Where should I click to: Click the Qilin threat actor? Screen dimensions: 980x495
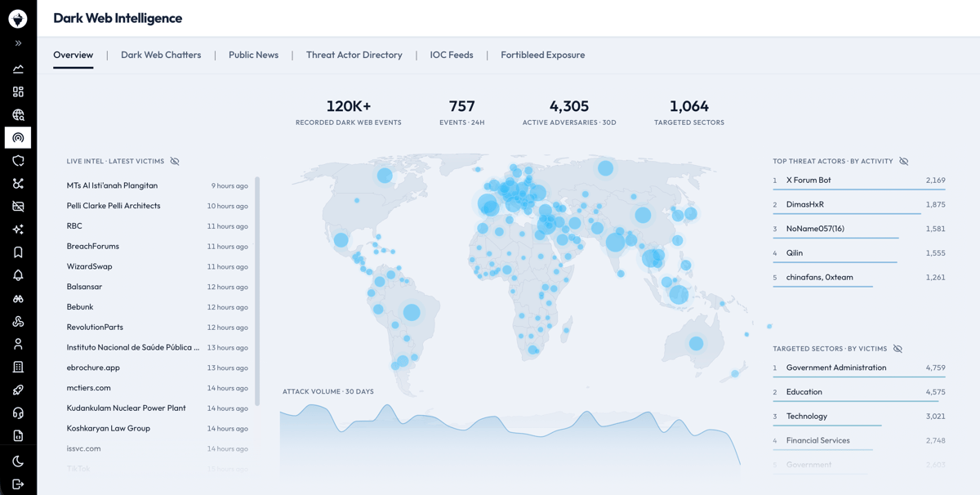859,253
